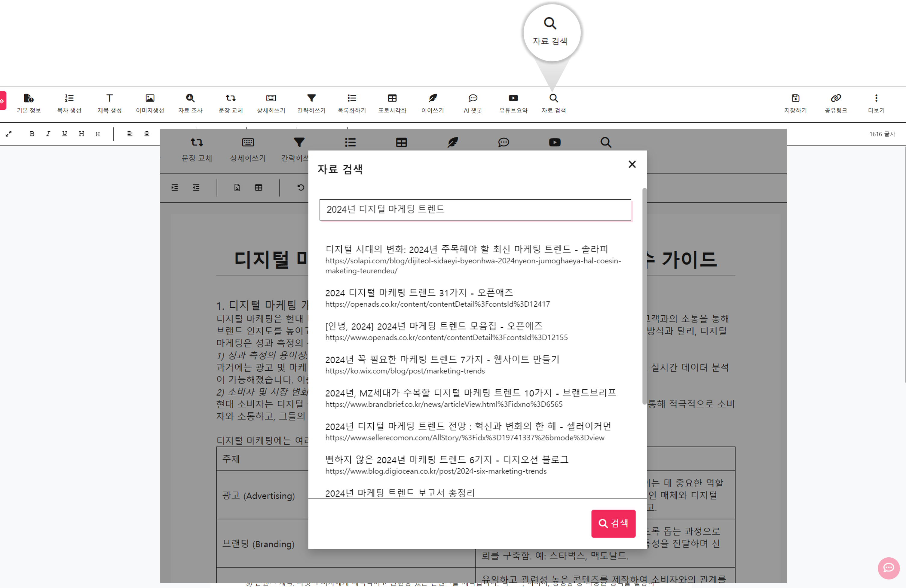
Task: Open the AI 챗봇 tool
Action: (472, 103)
